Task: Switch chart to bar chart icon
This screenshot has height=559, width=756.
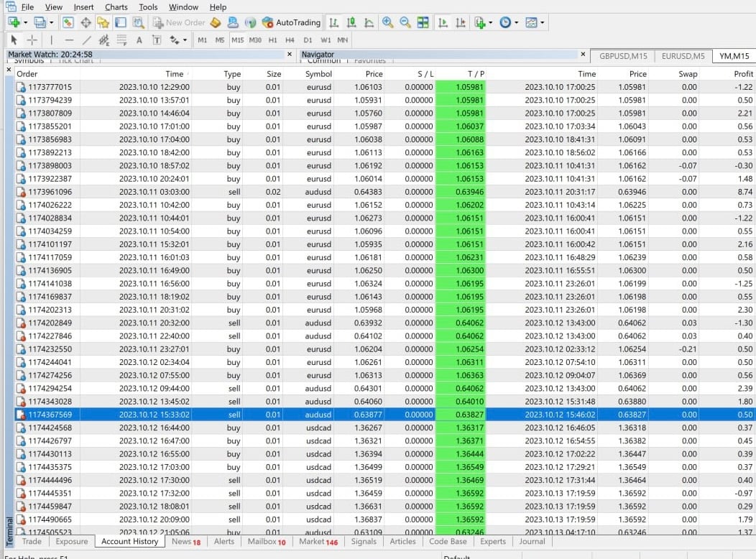Action: click(333, 22)
